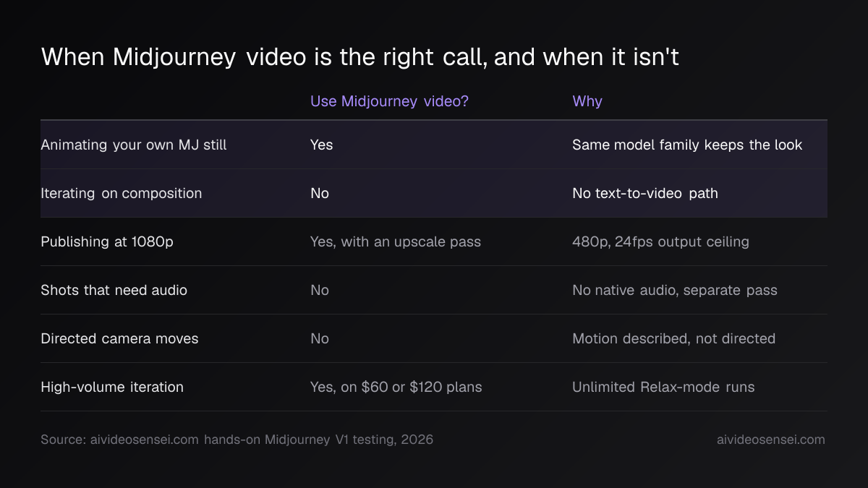Select the 'Iterating on composition' row label
The height and width of the screenshot is (488, 868).
click(121, 193)
